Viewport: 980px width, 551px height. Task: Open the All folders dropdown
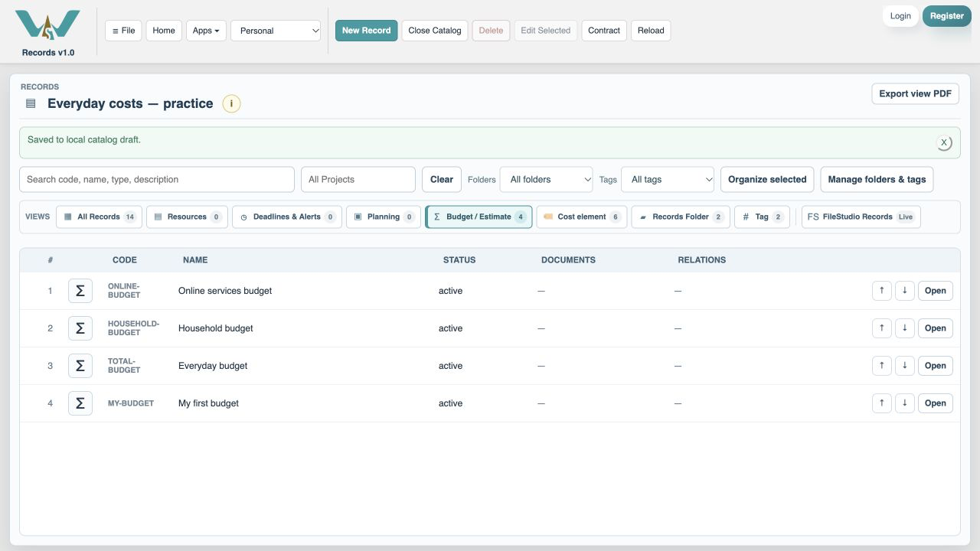pyautogui.click(x=547, y=180)
